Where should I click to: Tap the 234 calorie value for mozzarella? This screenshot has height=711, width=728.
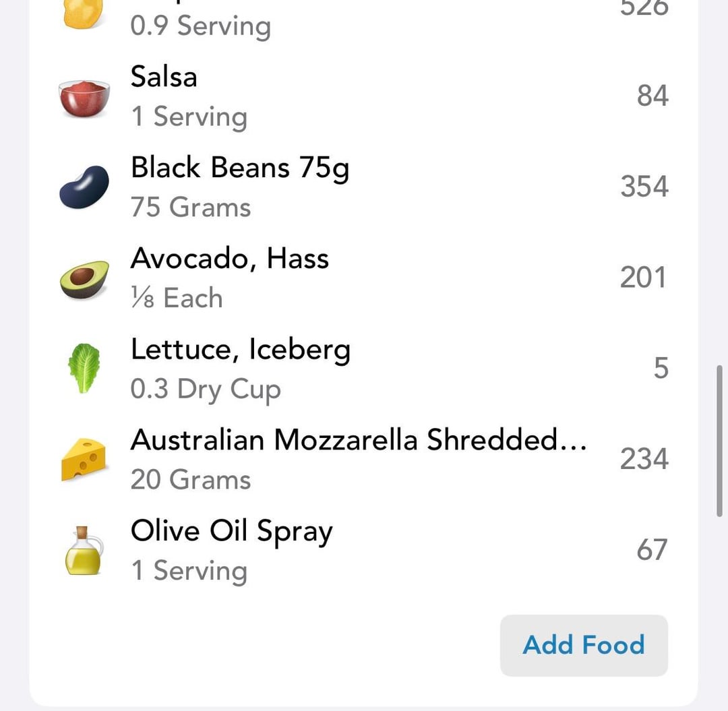pyautogui.click(x=644, y=459)
